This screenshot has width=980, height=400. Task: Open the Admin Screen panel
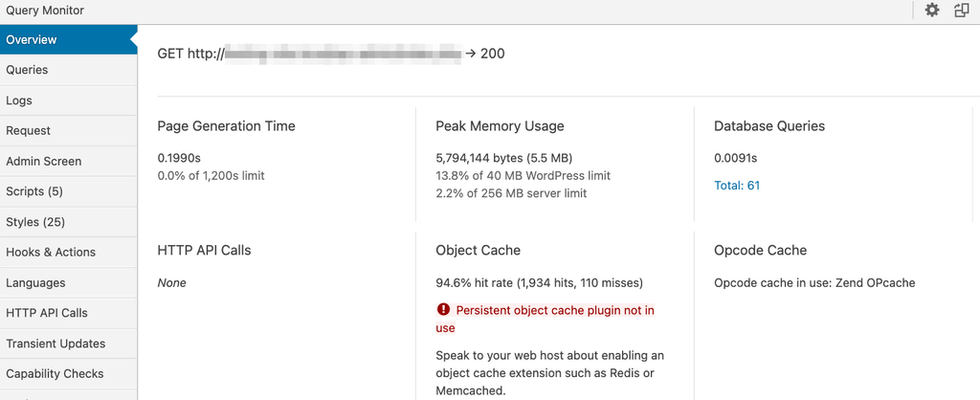click(x=44, y=162)
